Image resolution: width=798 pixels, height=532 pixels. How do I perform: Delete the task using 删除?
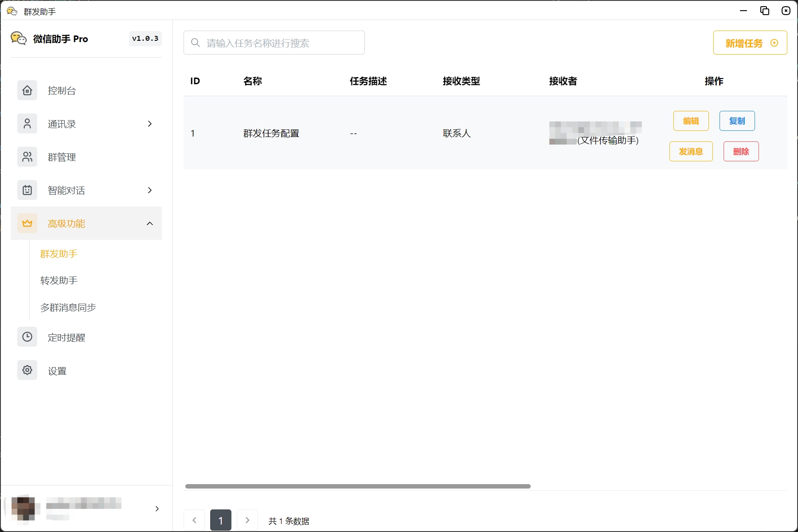pyautogui.click(x=741, y=151)
